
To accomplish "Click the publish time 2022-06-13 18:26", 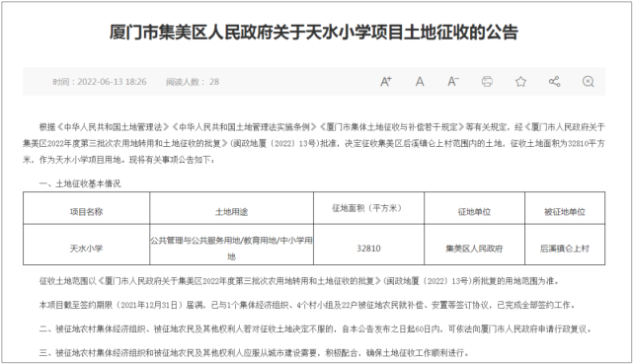I will 100,82.
